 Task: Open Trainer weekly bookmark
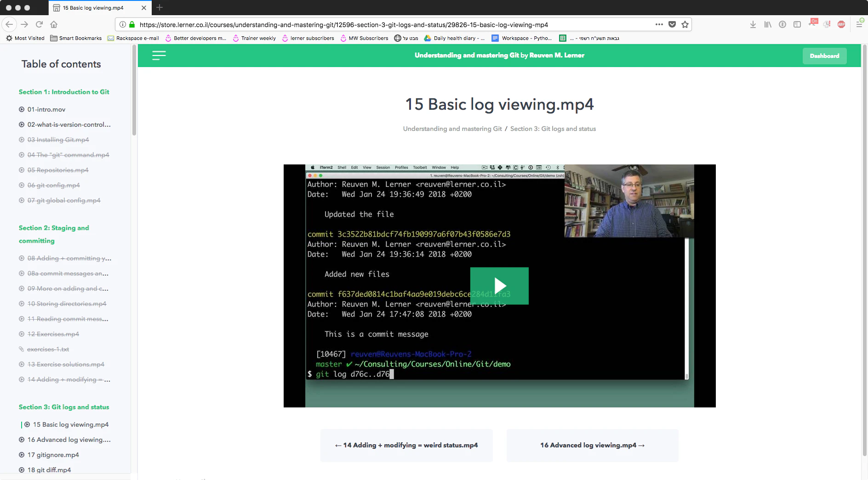tap(254, 38)
